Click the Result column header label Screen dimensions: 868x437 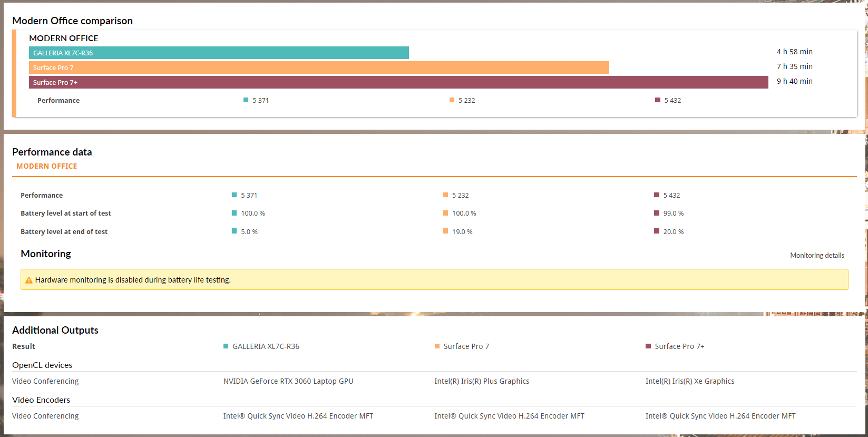pos(24,346)
